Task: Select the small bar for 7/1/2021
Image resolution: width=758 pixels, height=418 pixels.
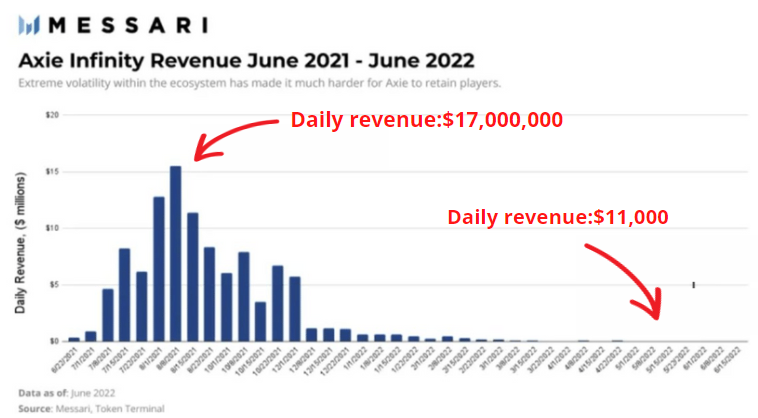Action: tap(90, 336)
